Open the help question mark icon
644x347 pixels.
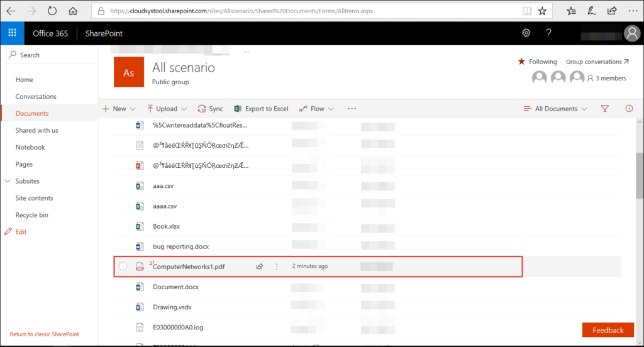click(548, 33)
